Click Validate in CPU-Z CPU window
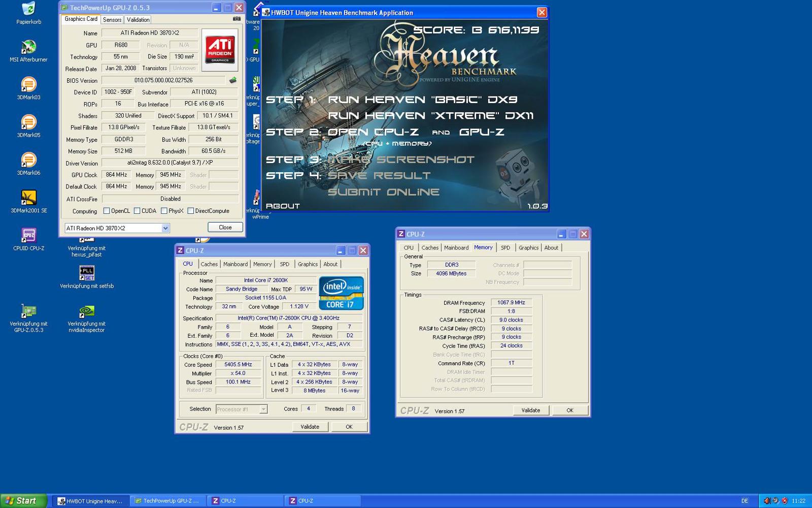The image size is (812, 508). (310, 427)
